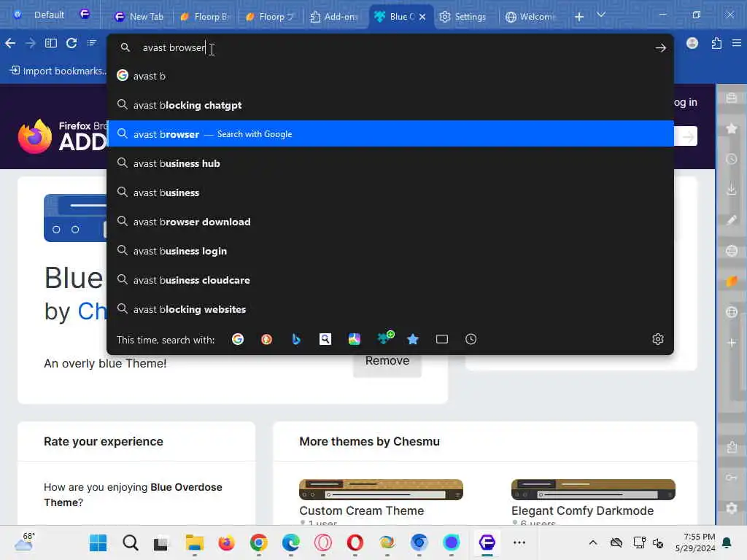
Task: Switch to the New Tab tab
Action: [x=139, y=17]
